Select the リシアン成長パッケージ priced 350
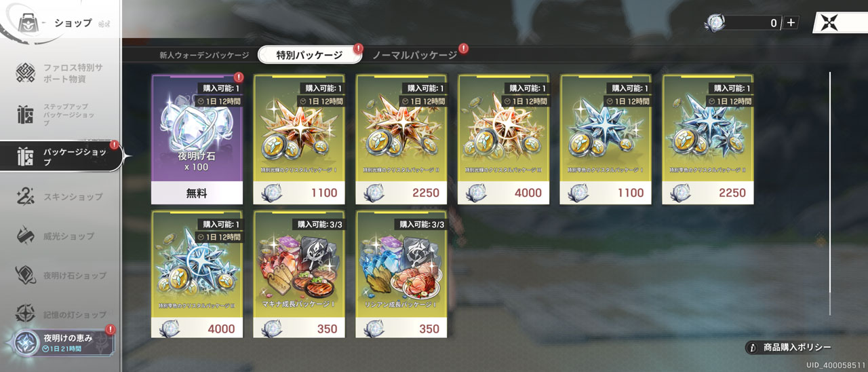 point(401,274)
